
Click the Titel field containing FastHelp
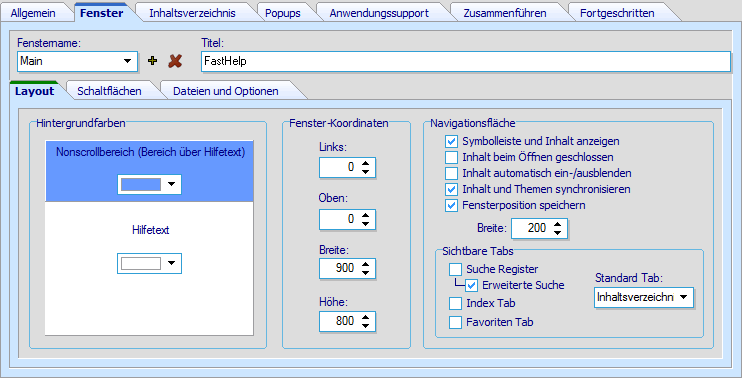tap(466, 62)
